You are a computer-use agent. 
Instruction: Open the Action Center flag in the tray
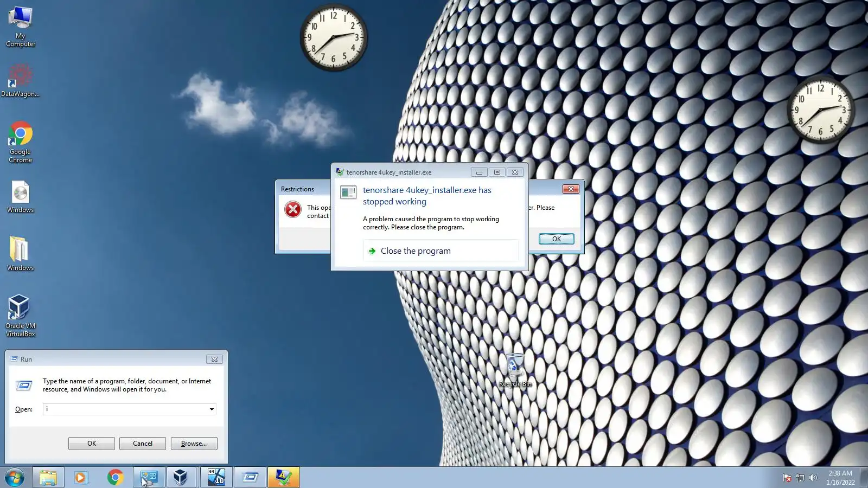787,478
